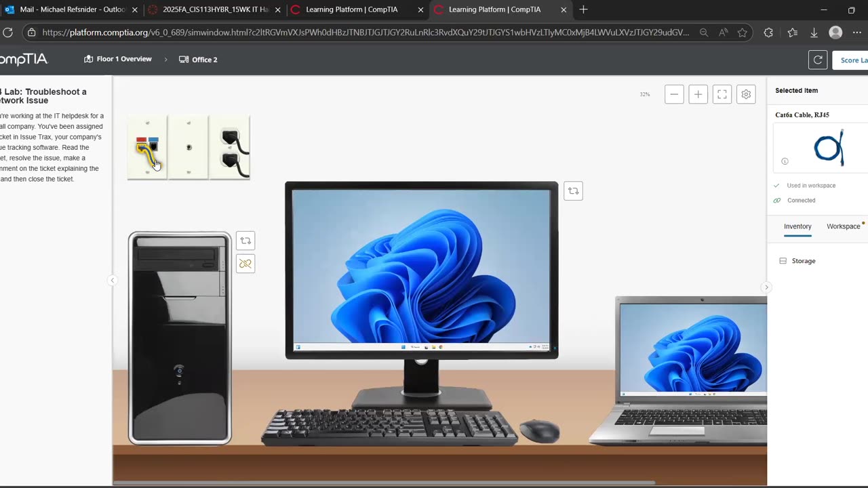
Task: Open the Favorites list icon
Action: pyautogui.click(x=793, y=33)
